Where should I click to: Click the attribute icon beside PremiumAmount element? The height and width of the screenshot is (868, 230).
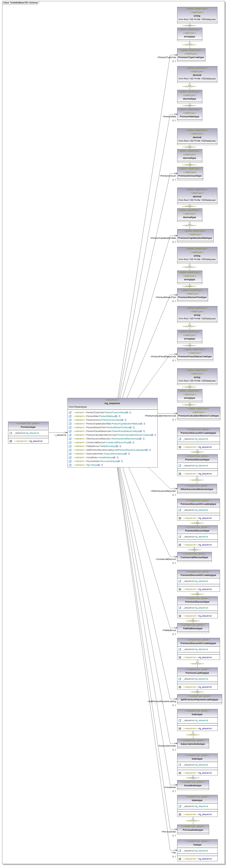pos(70,420)
